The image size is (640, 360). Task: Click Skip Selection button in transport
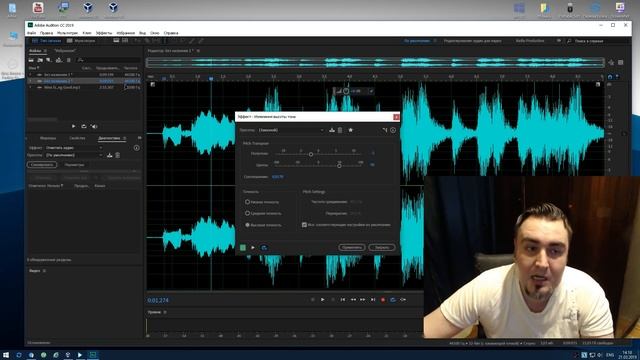(403, 300)
